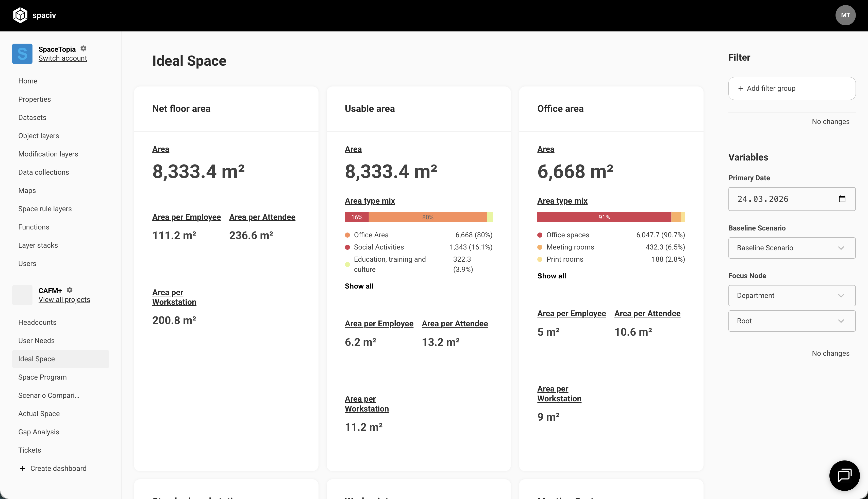The image size is (868, 499).
Task: Click Area per Workstation in Net floor area
Action: tap(174, 297)
